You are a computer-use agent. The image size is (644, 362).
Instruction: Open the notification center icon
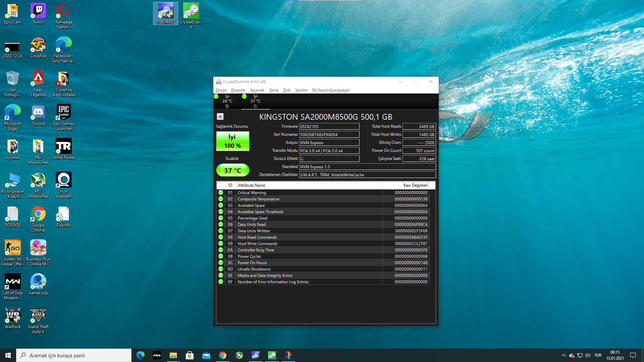(x=633, y=355)
